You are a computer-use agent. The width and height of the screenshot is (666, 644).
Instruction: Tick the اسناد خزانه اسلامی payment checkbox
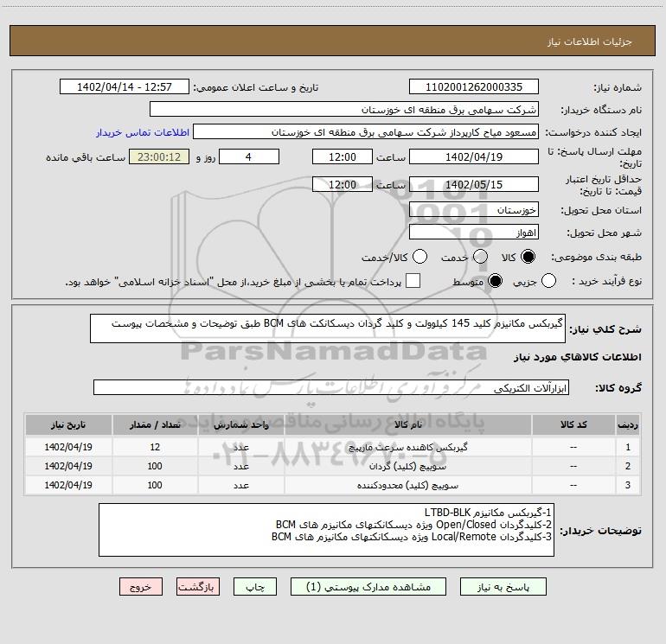pos(413,281)
